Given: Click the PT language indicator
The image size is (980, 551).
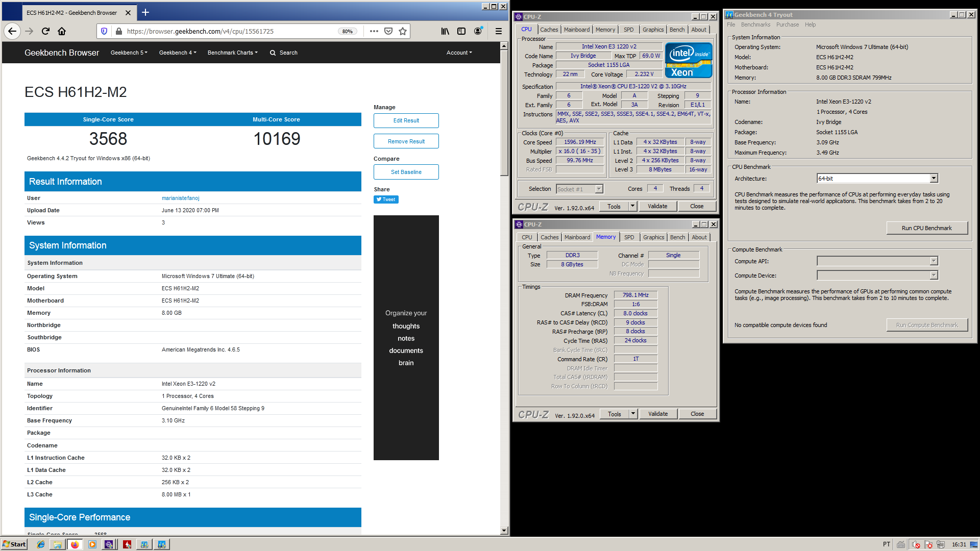Looking at the screenshot, I should pyautogui.click(x=887, y=544).
